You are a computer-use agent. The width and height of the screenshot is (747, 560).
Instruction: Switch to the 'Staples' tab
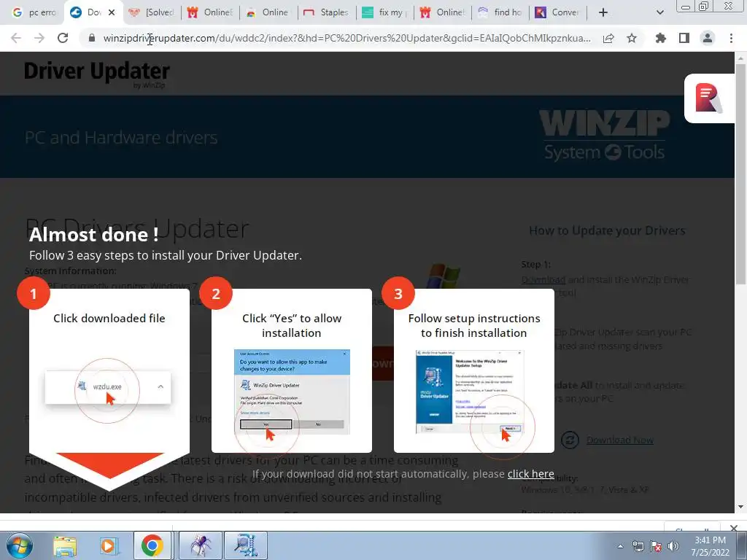point(326,12)
